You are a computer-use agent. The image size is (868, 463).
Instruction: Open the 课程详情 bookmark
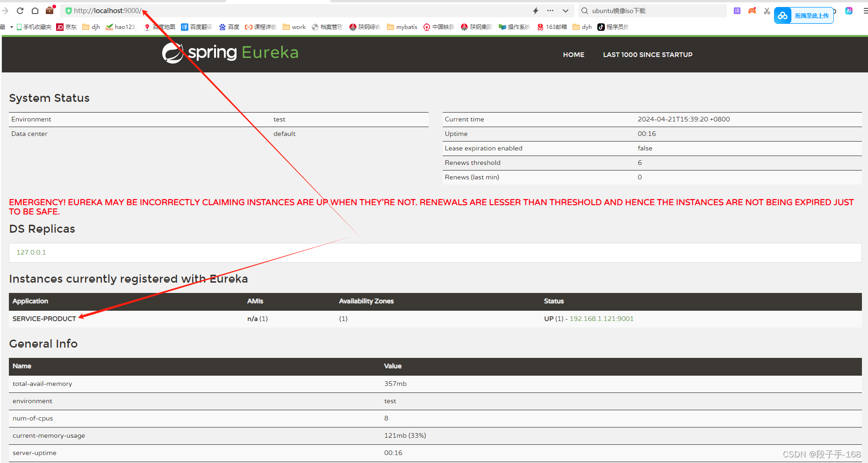click(261, 27)
